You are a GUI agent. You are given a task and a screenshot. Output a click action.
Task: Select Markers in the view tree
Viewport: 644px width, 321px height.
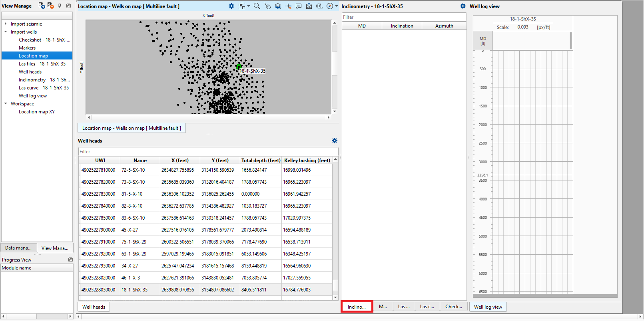pos(27,48)
